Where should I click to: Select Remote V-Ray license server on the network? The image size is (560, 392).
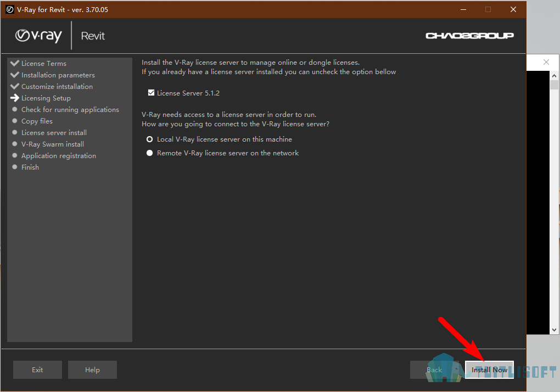pos(150,153)
